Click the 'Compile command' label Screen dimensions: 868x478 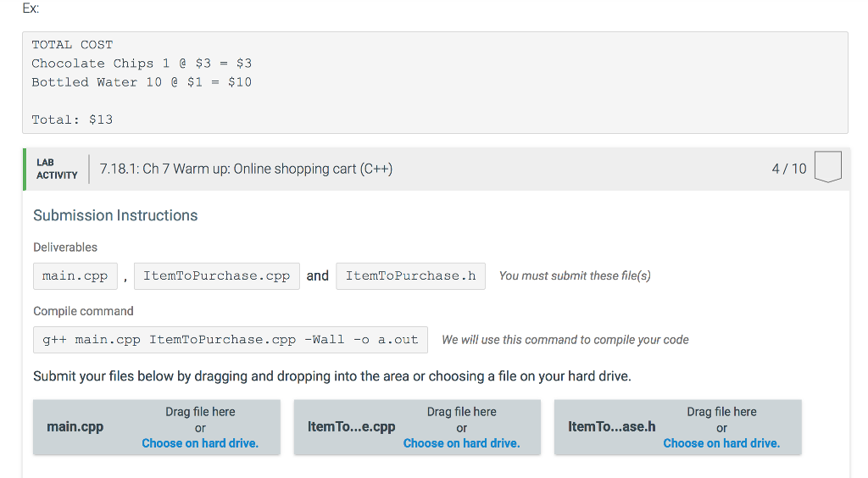[83, 311]
